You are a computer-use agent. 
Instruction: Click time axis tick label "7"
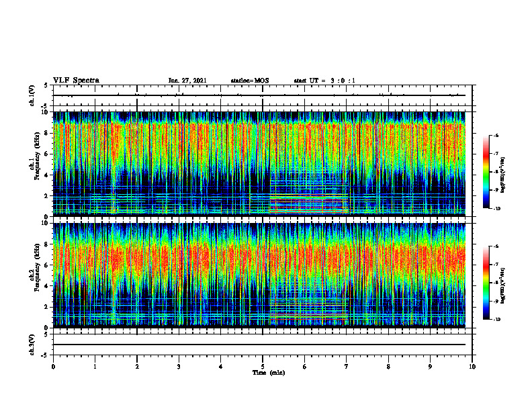click(347, 367)
